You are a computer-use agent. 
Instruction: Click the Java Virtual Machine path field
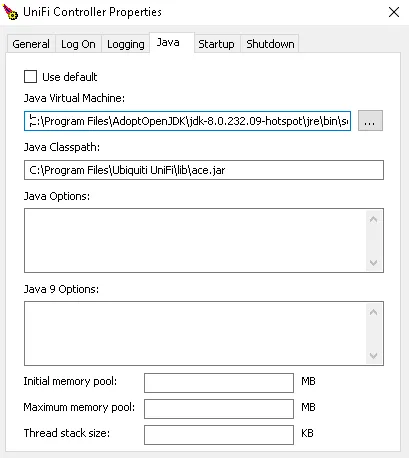[x=187, y=121]
